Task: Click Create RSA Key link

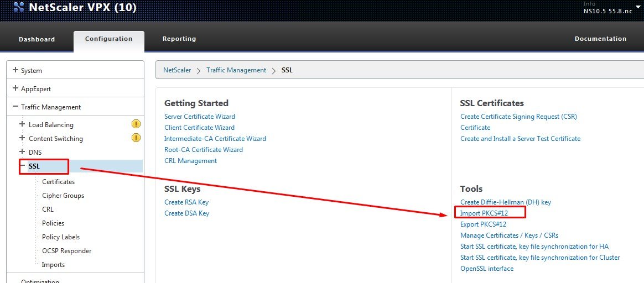Action: tap(186, 202)
